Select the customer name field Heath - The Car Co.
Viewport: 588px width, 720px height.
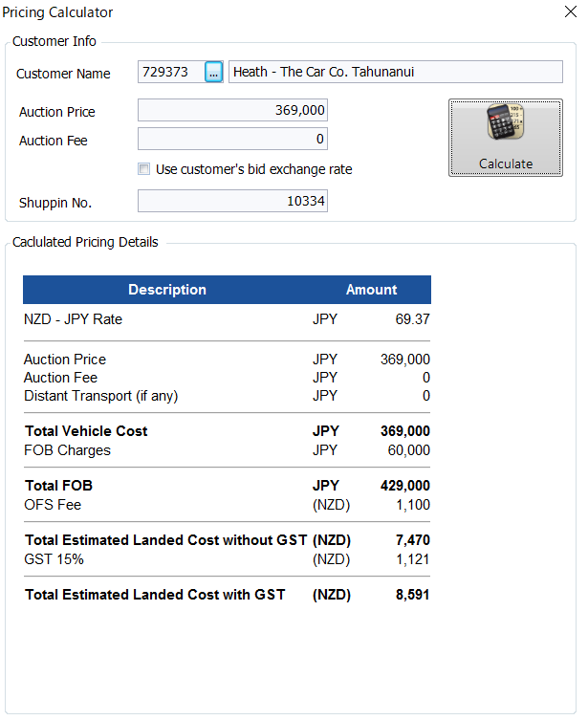[396, 72]
